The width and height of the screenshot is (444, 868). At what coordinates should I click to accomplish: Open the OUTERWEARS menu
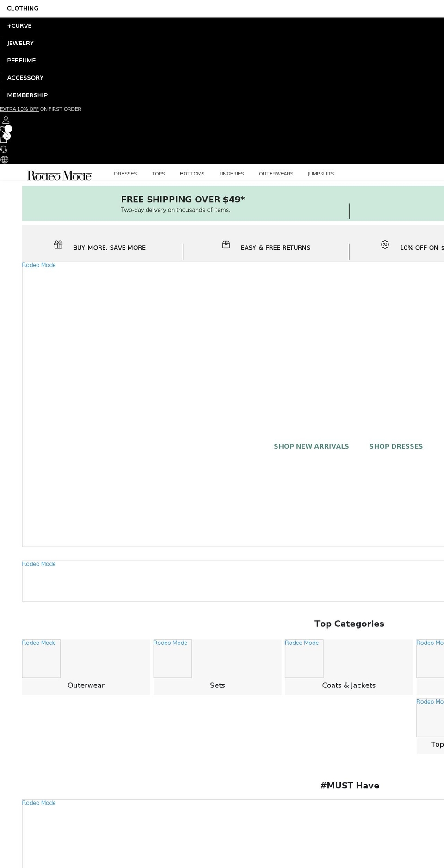tap(276, 174)
